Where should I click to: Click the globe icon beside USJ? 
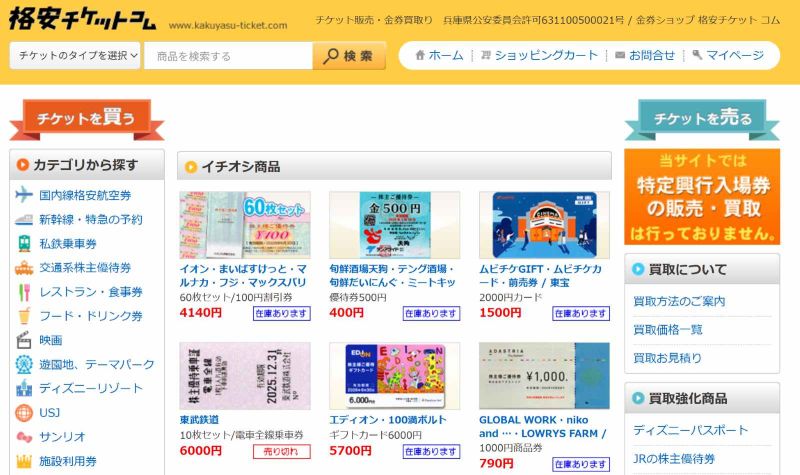pyautogui.click(x=23, y=412)
